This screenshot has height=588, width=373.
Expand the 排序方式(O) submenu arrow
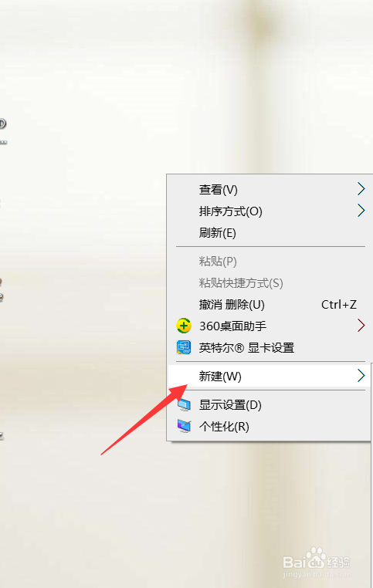pos(361,211)
